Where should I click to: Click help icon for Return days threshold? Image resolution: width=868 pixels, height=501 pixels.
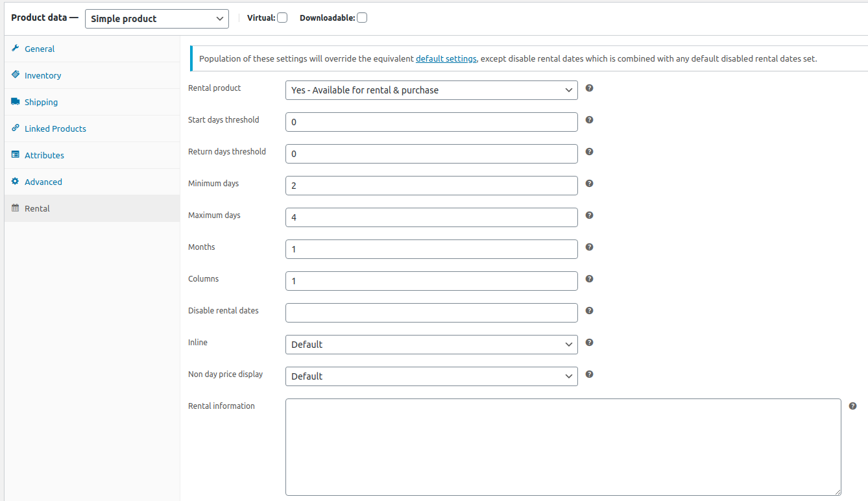589,152
